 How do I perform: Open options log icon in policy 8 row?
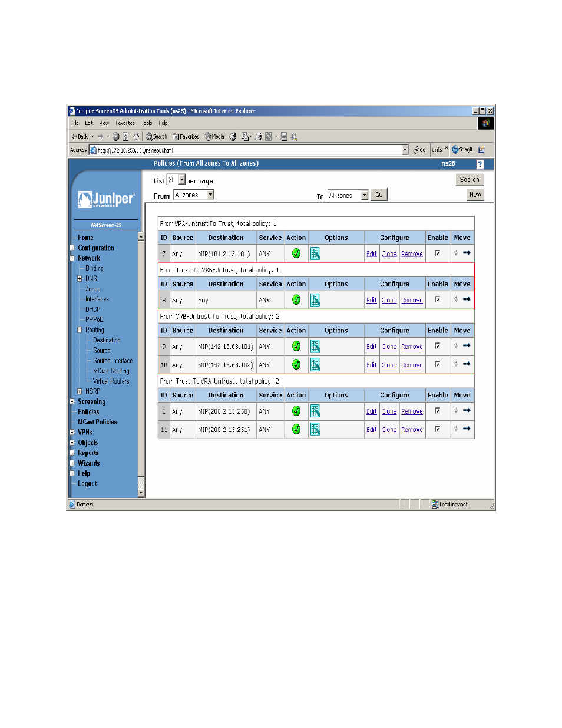click(x=316, y=300)
